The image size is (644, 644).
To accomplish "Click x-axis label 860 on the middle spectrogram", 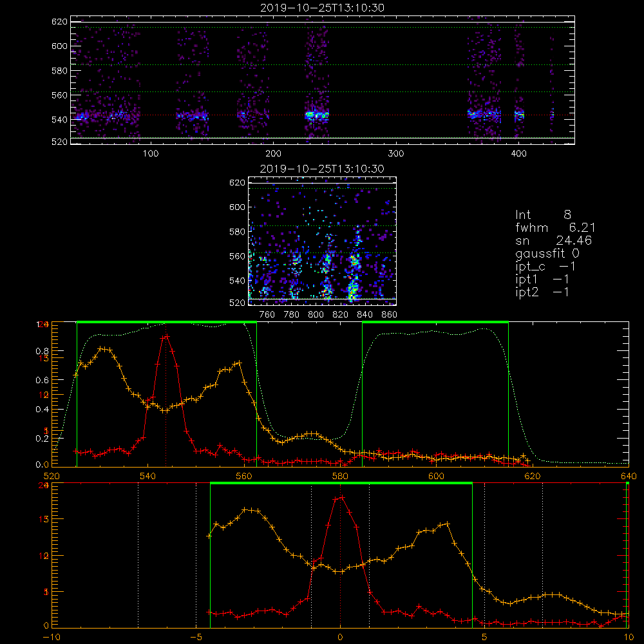I will tap(390, 315).
